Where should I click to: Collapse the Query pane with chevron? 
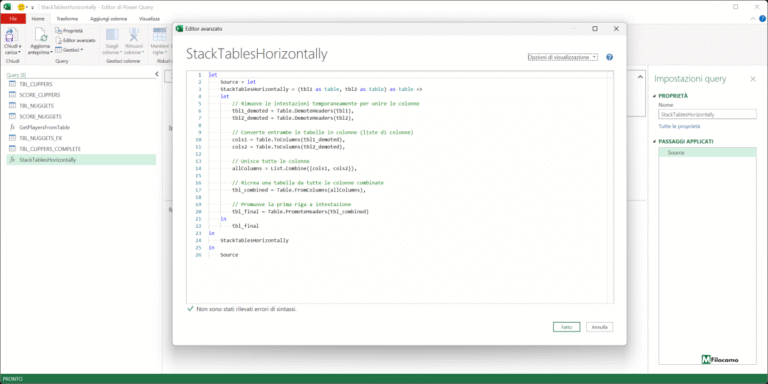click(x=157, y=74)
